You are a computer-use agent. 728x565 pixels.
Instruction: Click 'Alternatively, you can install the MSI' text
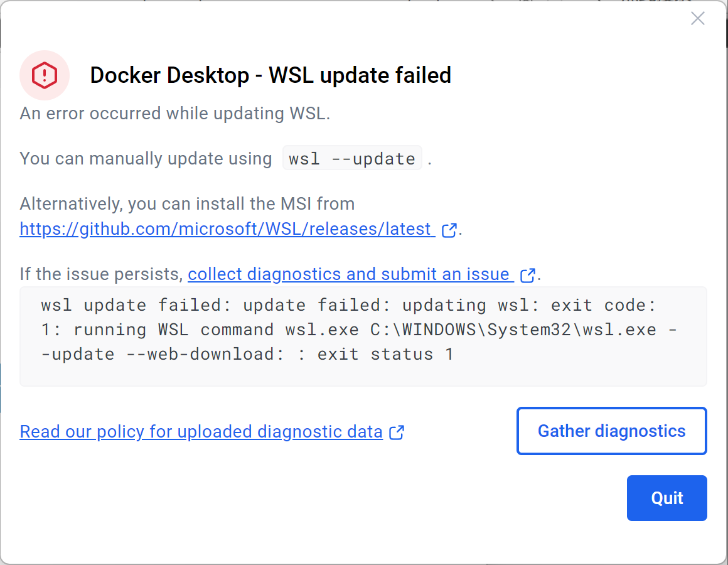(187, 204)
